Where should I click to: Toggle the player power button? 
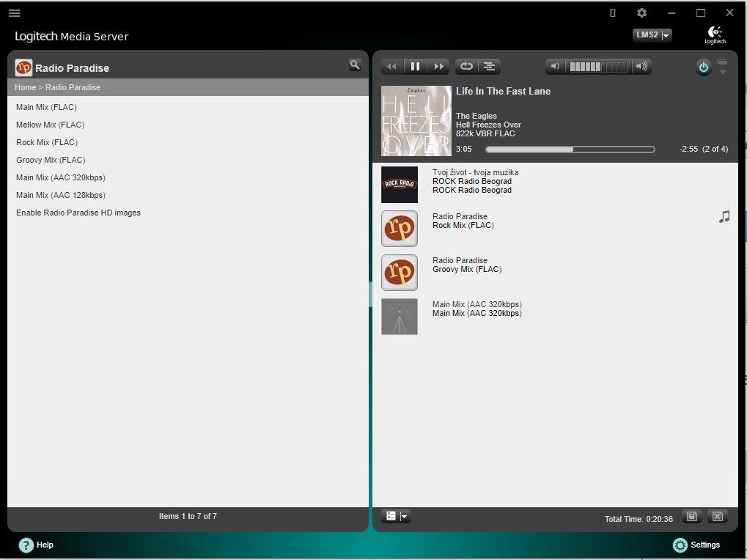703,67
